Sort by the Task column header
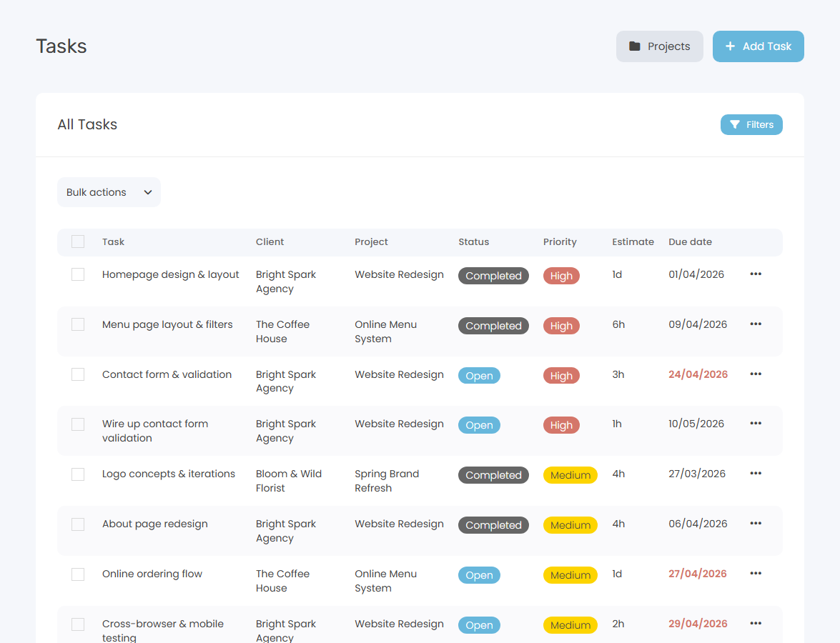This screenshot has width=840, height=643. [113, 242]
